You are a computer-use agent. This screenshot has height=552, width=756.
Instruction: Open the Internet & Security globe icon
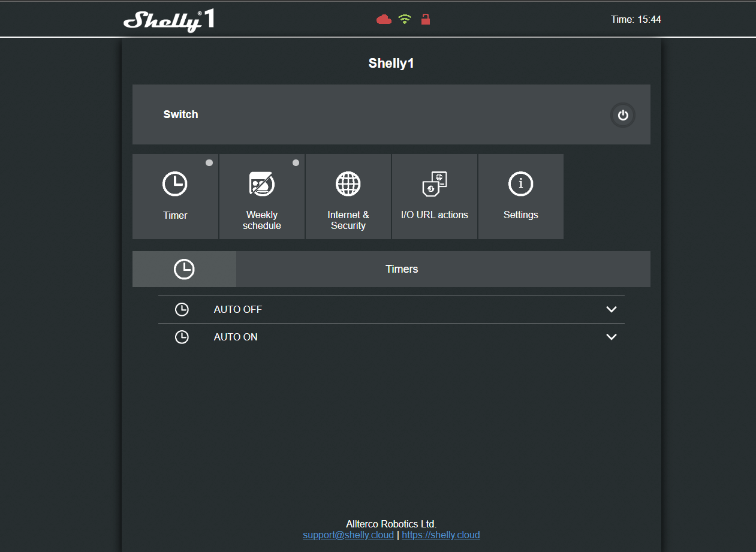348,183
